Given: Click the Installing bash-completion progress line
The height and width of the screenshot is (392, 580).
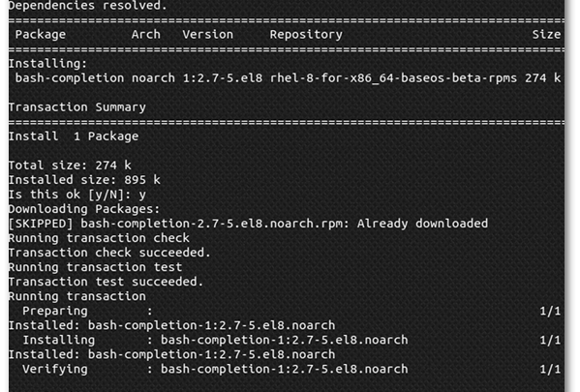Looking at the screenshot, I should coord(291,340).
